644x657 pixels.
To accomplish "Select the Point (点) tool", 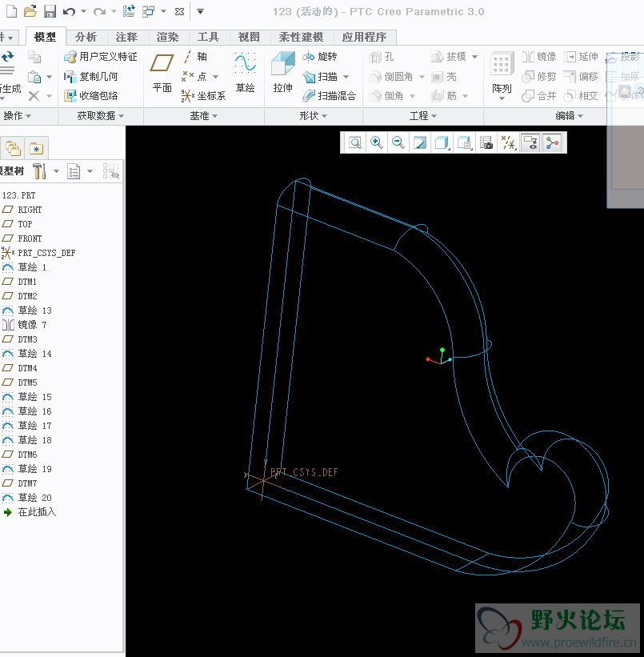I will tap(194, 76).
